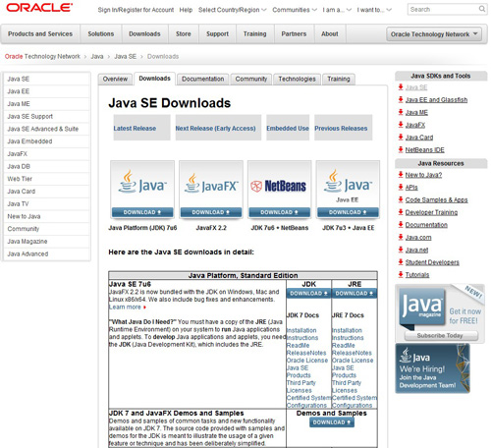Switch to the Documentation tab
This screenshot has width=491, height=448.
[x=203, y=79]
